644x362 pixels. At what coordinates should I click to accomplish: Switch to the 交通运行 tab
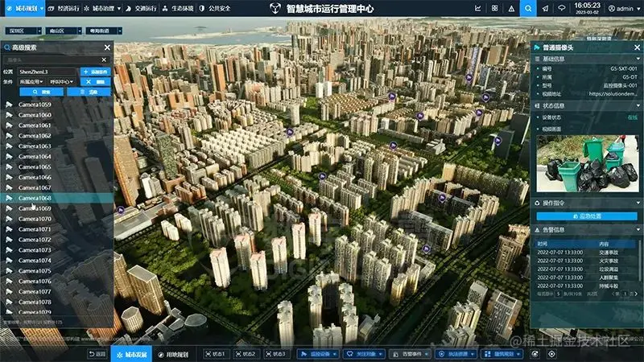pyautogui.click(x=142, y=8)
